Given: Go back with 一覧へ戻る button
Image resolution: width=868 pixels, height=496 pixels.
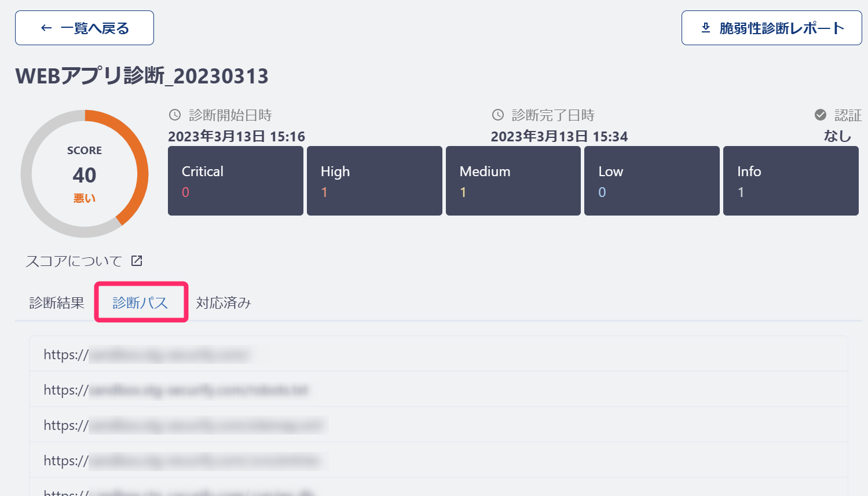Looking at the screenshot, I should [x=85, y=28].
